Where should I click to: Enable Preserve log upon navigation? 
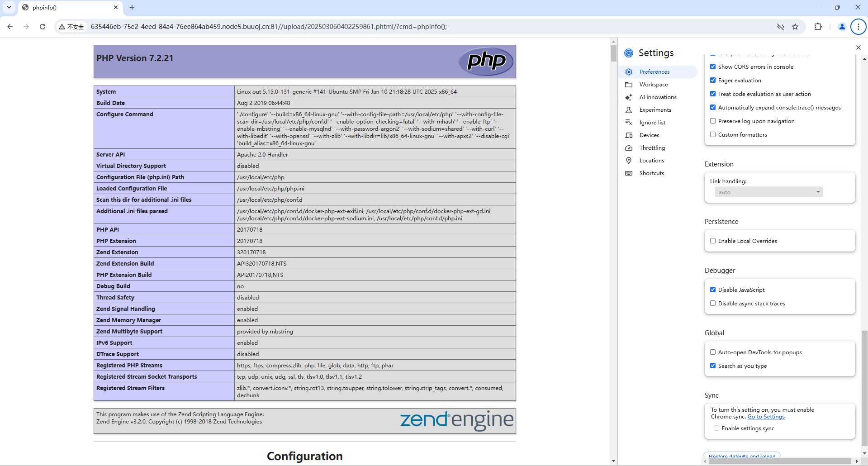pyautogui.click(x=713, y=121)
